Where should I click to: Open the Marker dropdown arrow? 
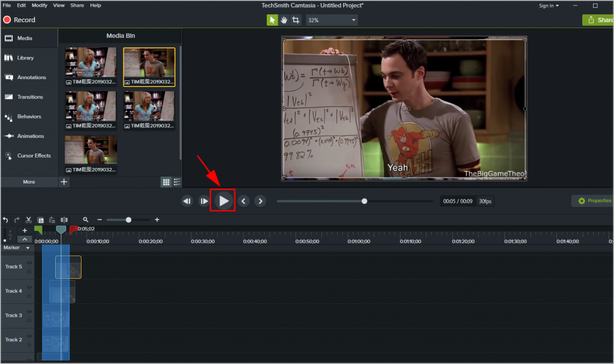click(x=28, y=248)
